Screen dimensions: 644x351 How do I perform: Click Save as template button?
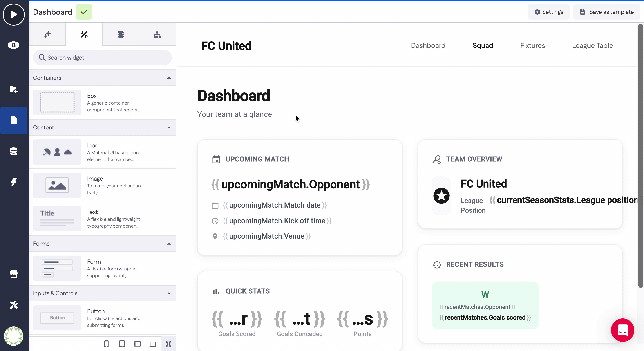pos(606,12)
